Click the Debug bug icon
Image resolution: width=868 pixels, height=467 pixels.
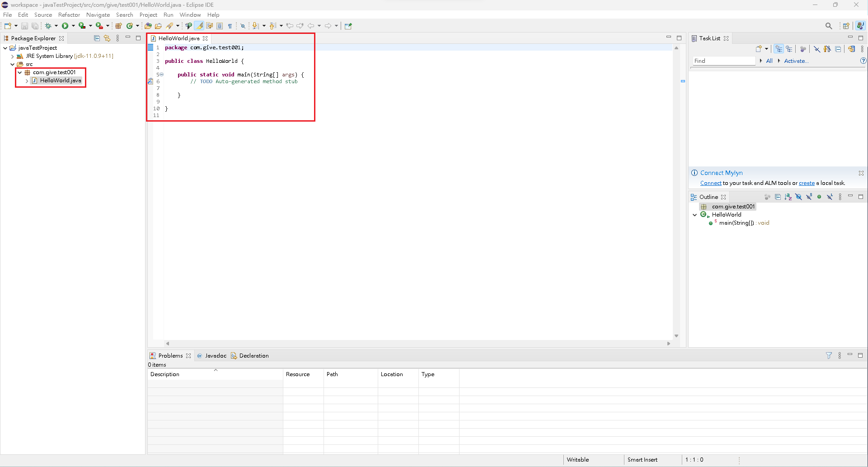click(x=48, y=26)
